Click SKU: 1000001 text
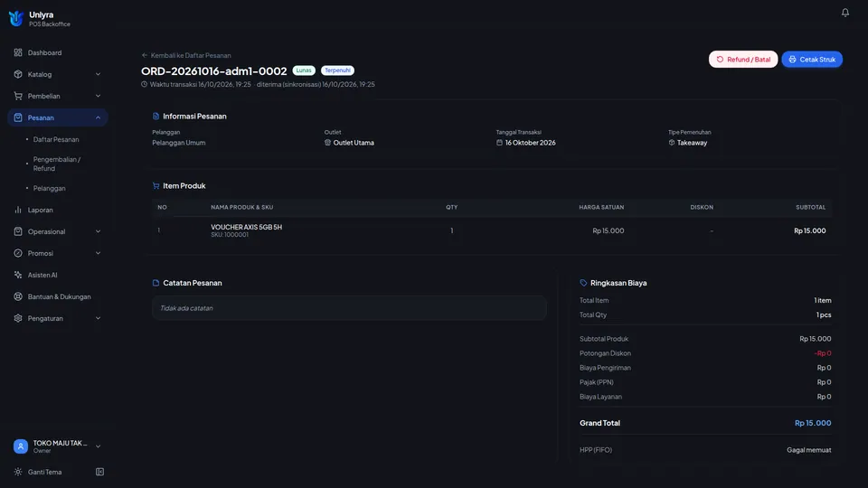The height and width of the screenshot is (488, 868). (230, 235)
